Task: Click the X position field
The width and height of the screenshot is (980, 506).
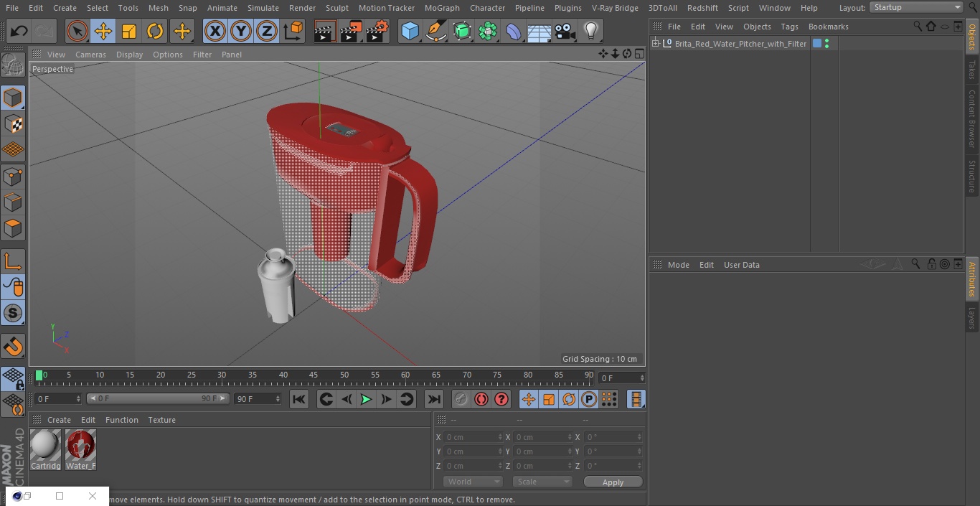Action: point(473,437)
